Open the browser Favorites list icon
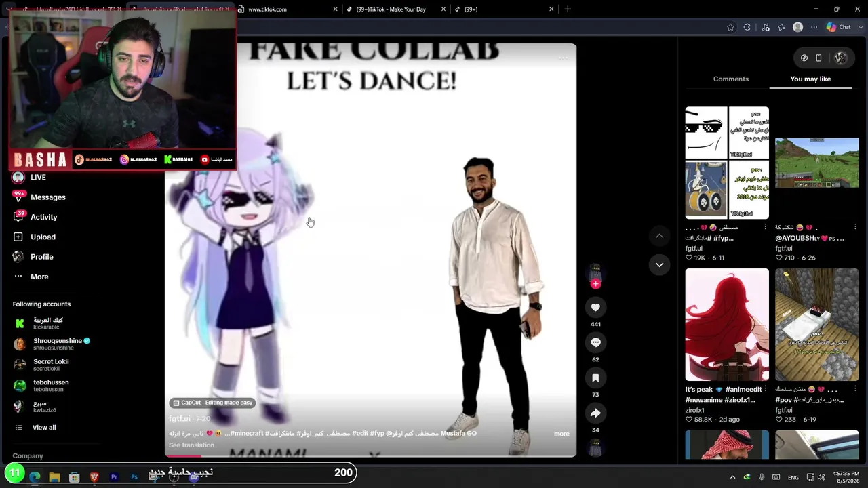The width and height of the screenshot is (868, 488). tap(782, 27)
